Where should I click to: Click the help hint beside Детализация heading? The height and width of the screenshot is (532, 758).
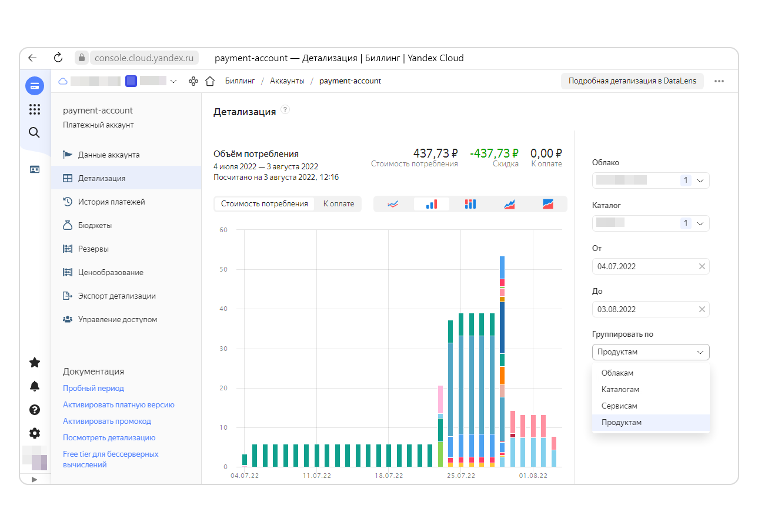pyautogui.click(x=285, y=110)
